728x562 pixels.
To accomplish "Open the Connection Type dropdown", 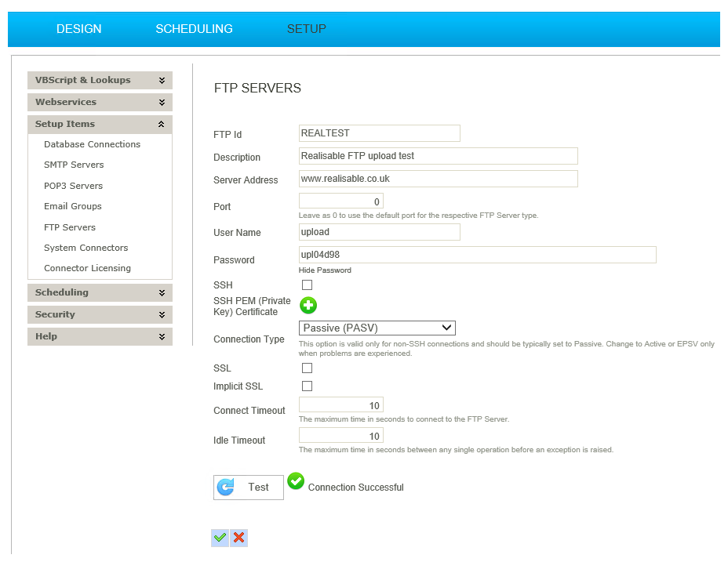I will [377, 328].
